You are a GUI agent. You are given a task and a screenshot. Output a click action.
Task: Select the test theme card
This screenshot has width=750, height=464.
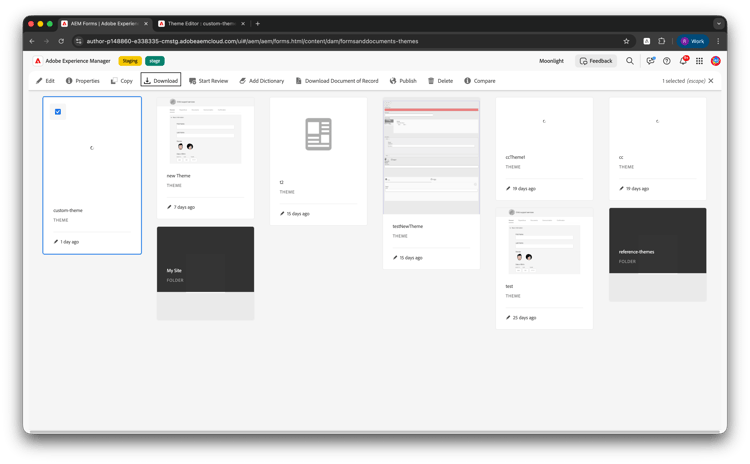(x=544, y=268)
